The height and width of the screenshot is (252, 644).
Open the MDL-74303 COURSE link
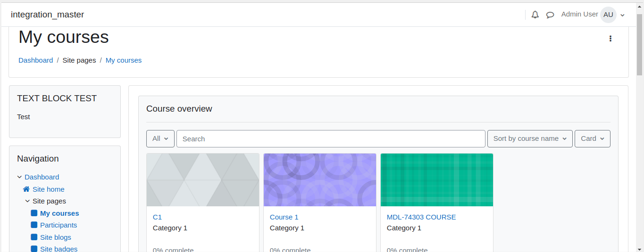pyautogui.click(x=421, y=217)
